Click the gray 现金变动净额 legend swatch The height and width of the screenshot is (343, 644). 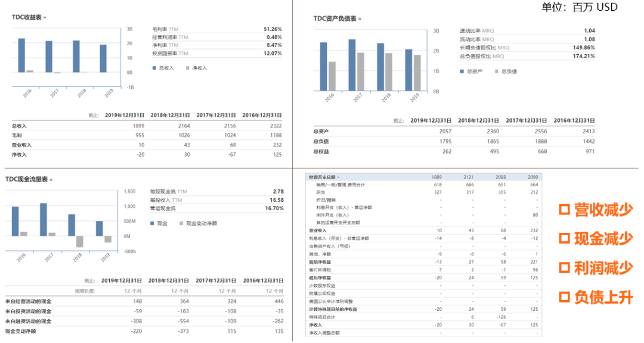tap(181, 223)
